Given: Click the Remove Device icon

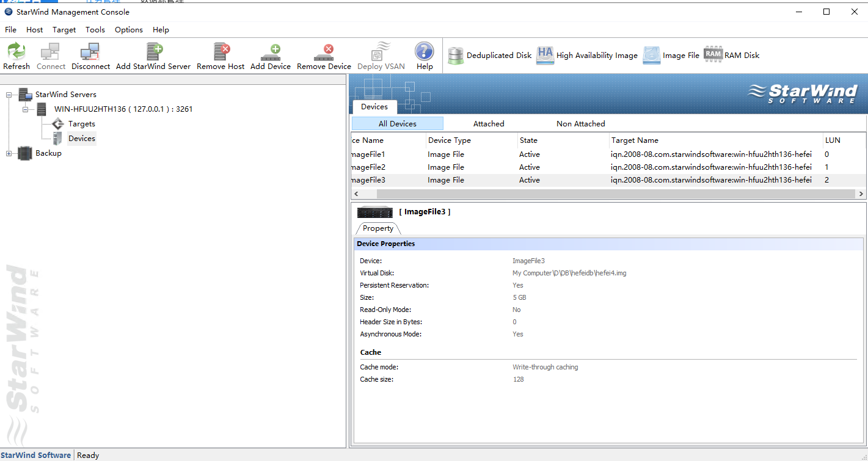Looking at the screenshot, I should tap(324, 51).
